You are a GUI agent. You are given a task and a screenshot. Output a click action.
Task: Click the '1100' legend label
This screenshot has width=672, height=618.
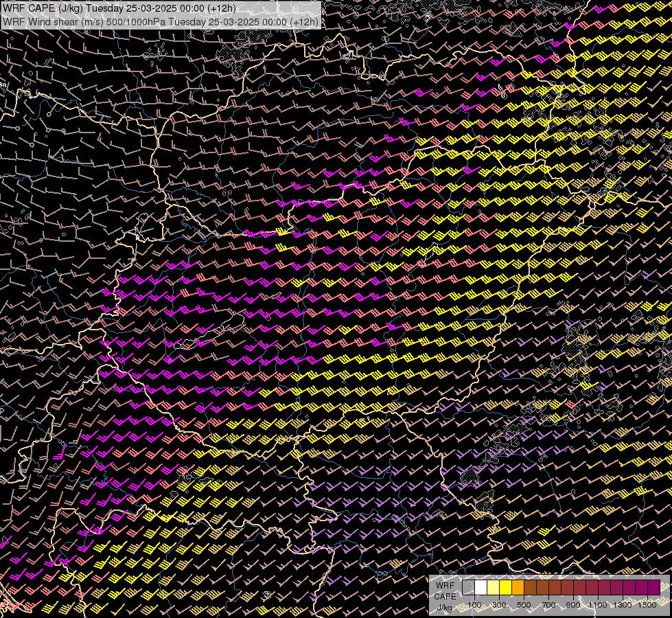pos(598,605)
